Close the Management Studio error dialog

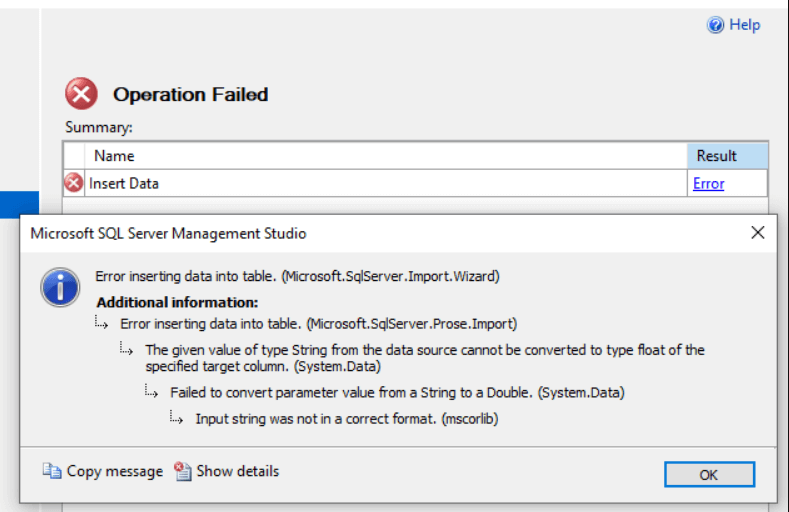tap(757, 232)
